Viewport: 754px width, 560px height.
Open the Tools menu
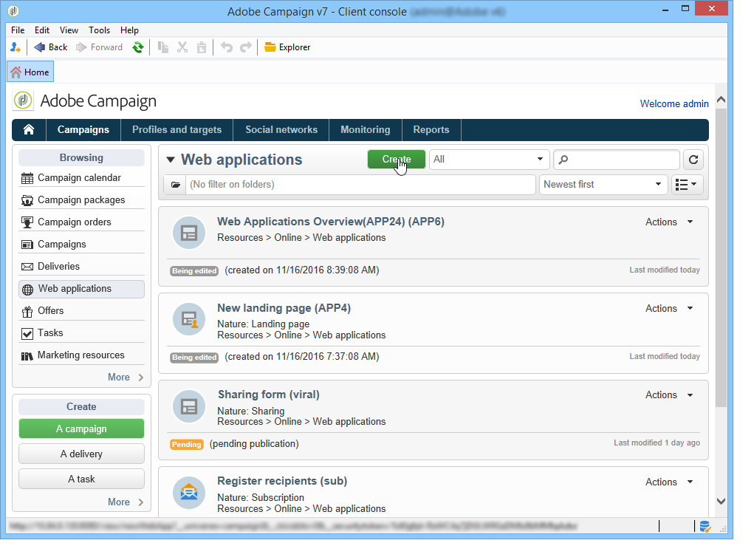click(x=99, y=30)
